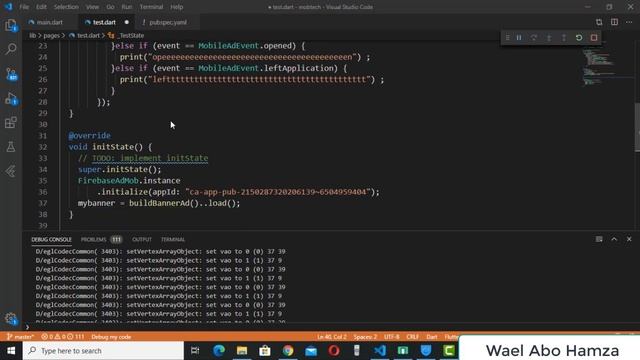Select the TERMINAL panel tab

click(173, 240)
